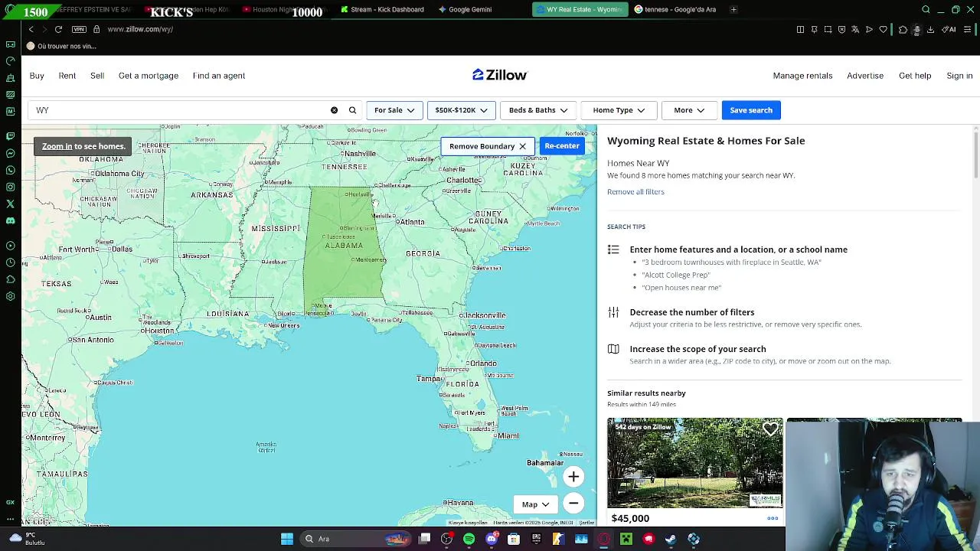Open the Beds & Baths filter
This screenshot has width=980, height=551.
pyautogui.click(x=538, y=110)
